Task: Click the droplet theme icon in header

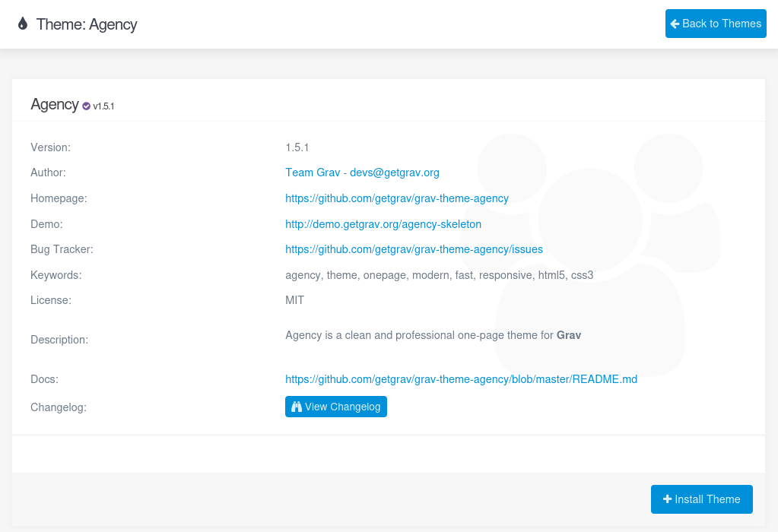Action: (23, 24)
